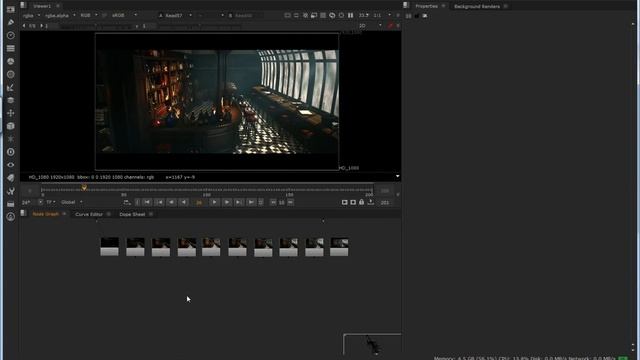Click the current frame field showing 201

(x=384, y=202)
